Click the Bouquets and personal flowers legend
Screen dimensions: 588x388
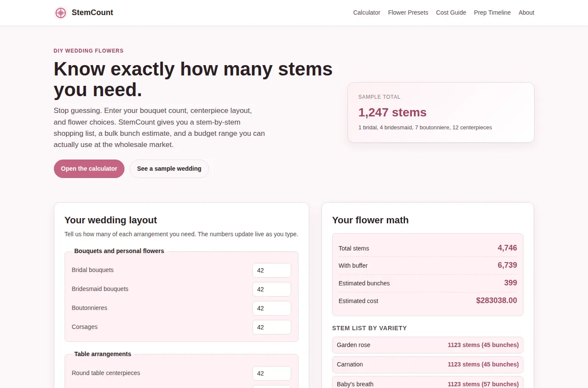click(119, 251)
